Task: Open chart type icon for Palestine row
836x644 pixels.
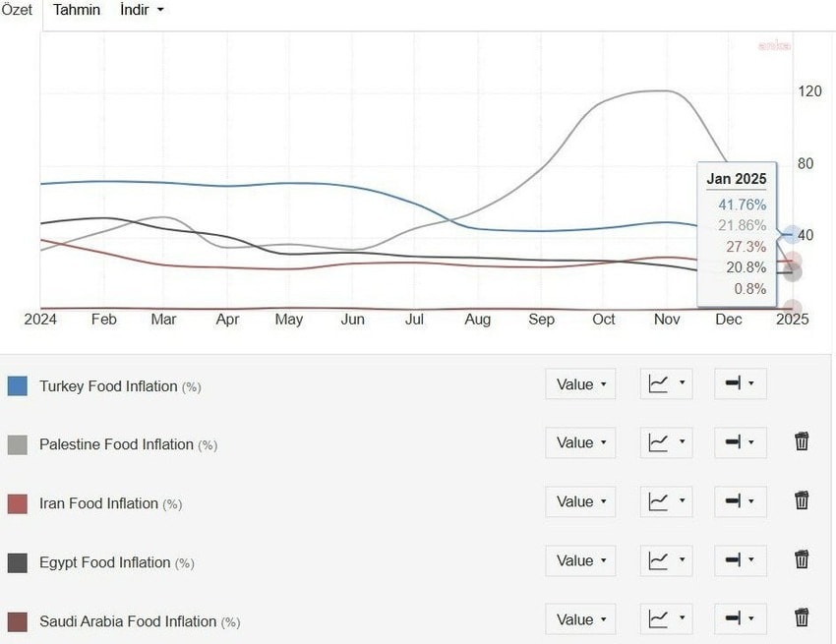Action: coord(666,443)
